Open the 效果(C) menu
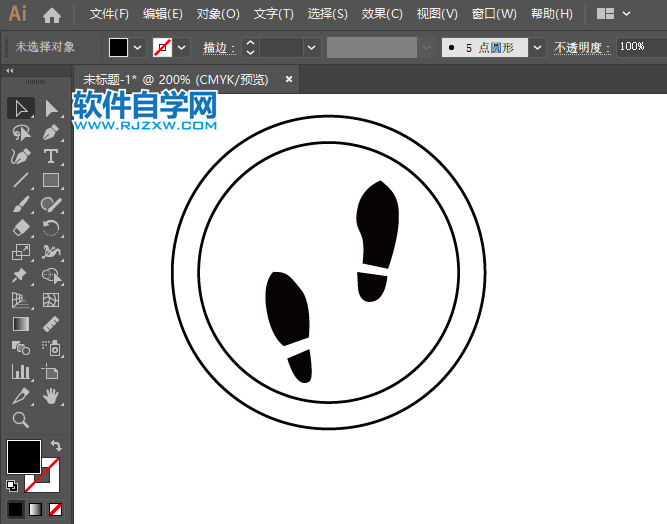The image size is (667, 524). pos(382,14)
